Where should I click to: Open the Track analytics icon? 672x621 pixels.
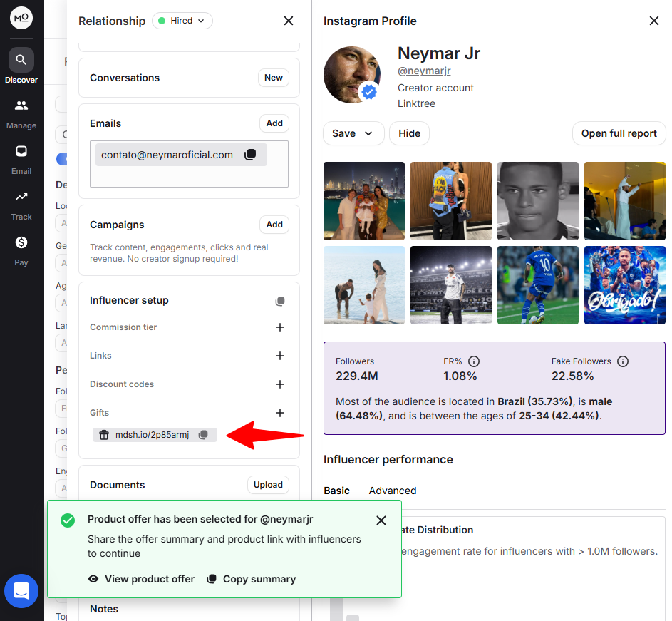[x=21, y=197]
